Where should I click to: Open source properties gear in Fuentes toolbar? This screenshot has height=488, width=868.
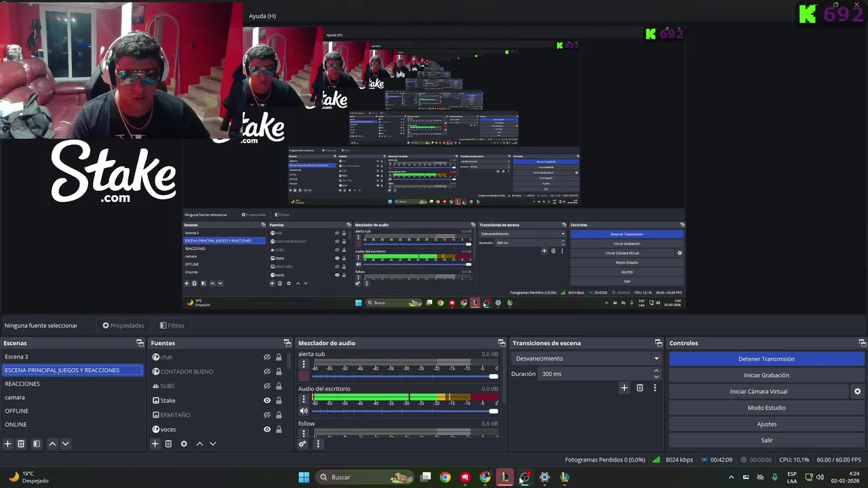[x=184, y=444]
